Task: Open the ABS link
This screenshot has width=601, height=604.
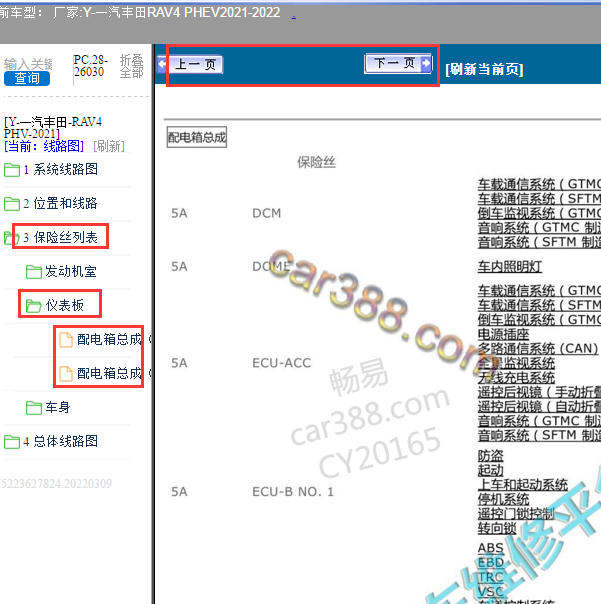Action: (491, 548)
